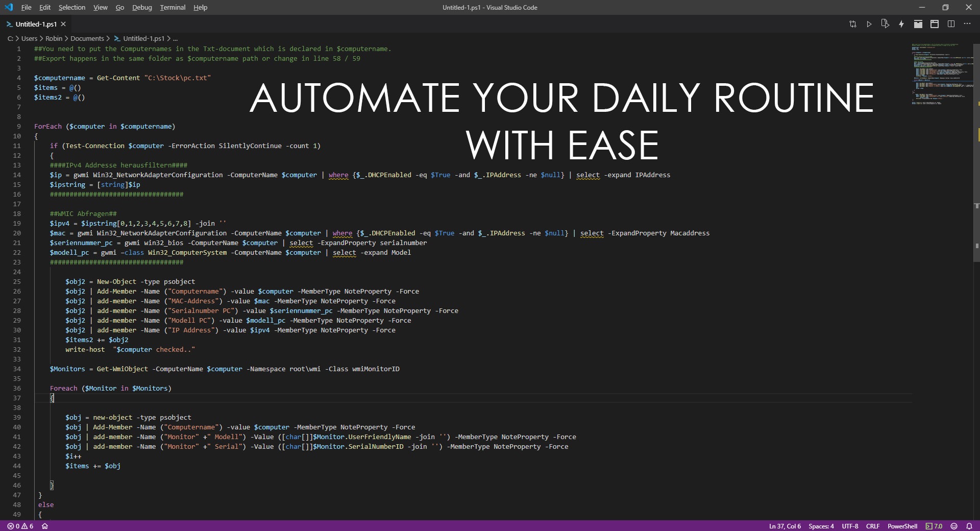The width and height of the screenshot is (980, 531).
Task: Click 'Win32_ComputerSystem' on line 22
Action: (187, 252)
